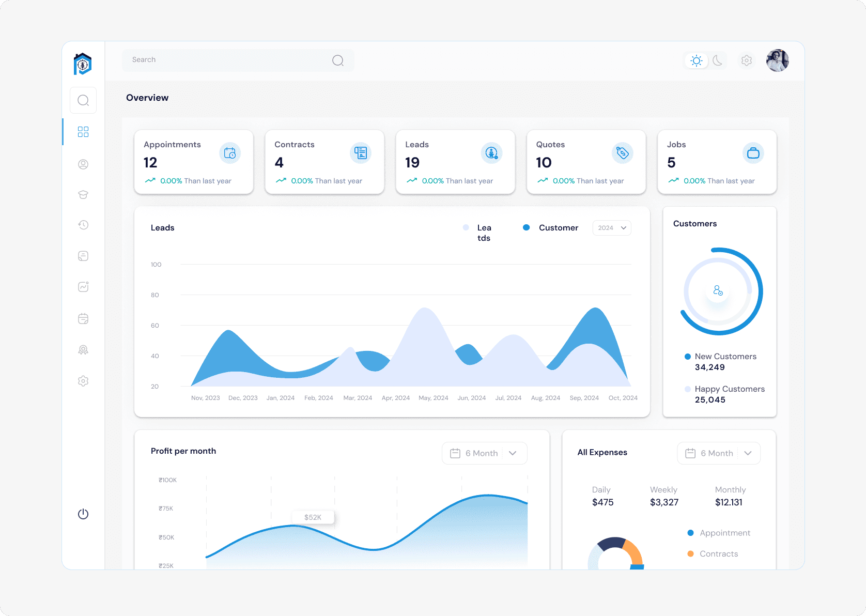Click the Sep, 2024 axis label
Viewport: 866px width, 616px height.
coord(584,398)
